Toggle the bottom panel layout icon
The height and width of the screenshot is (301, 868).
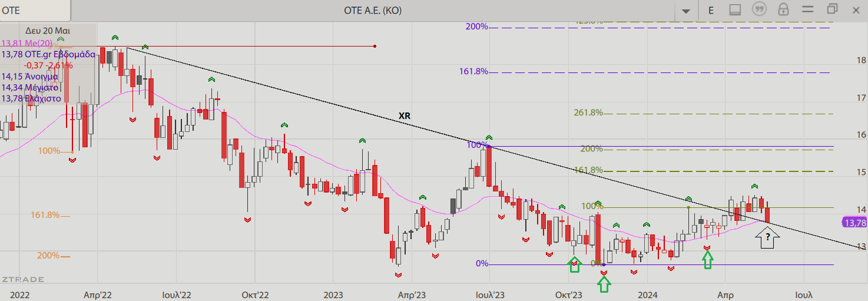coord(735,10)
